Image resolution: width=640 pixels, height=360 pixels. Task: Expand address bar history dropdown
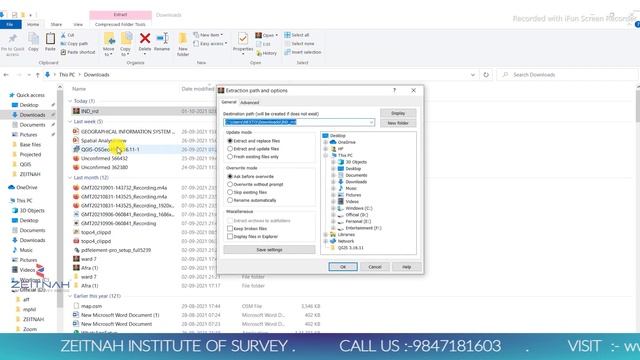tap(473, 75)
